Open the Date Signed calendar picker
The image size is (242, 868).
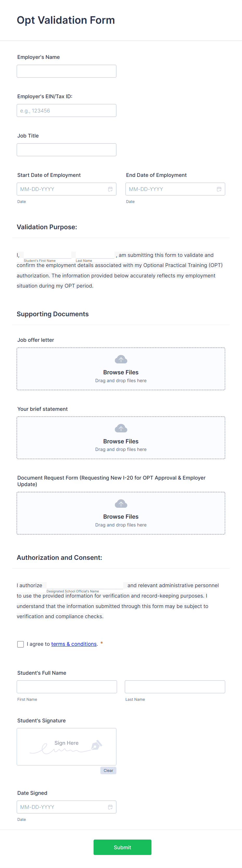tap(110, 807)
